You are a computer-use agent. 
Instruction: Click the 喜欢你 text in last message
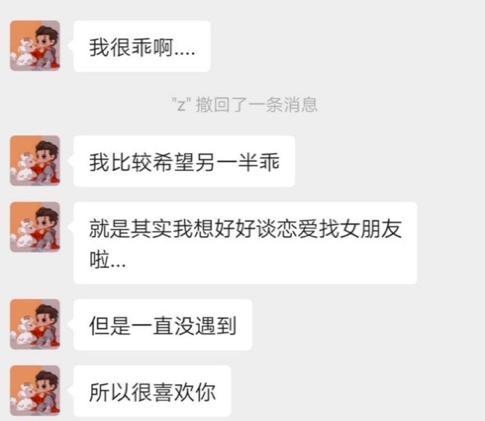(x=184, y=392)
